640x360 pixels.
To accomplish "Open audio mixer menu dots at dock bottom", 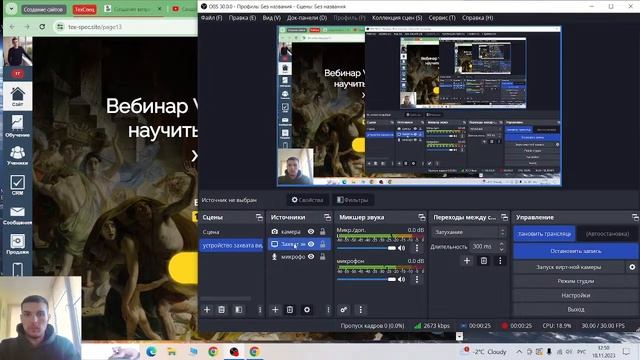I will 360,310.
